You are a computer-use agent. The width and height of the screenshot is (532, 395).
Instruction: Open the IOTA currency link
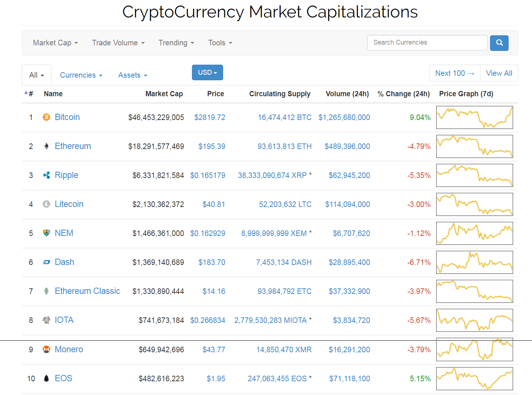click(64, 320)
